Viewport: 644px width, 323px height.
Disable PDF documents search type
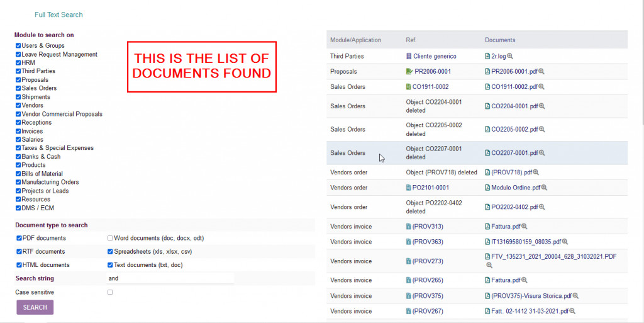[19, 239]
